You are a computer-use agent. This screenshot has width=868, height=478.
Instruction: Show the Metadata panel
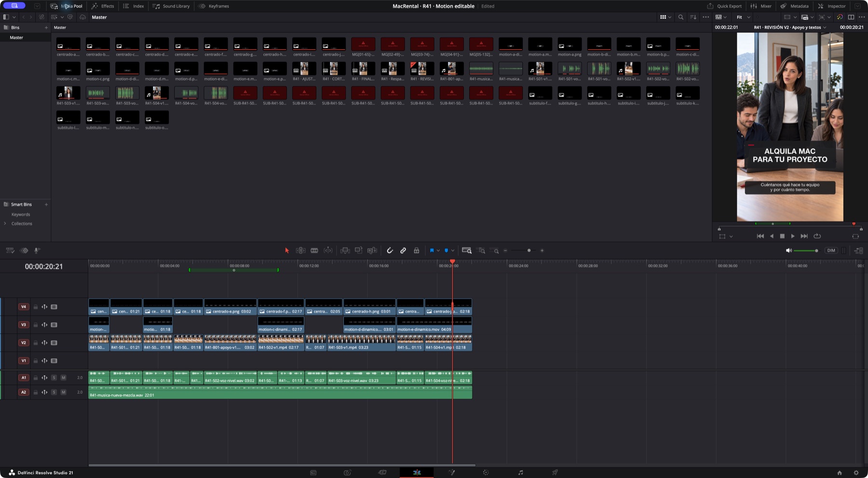pyautogui.click(x=794, y=6)
